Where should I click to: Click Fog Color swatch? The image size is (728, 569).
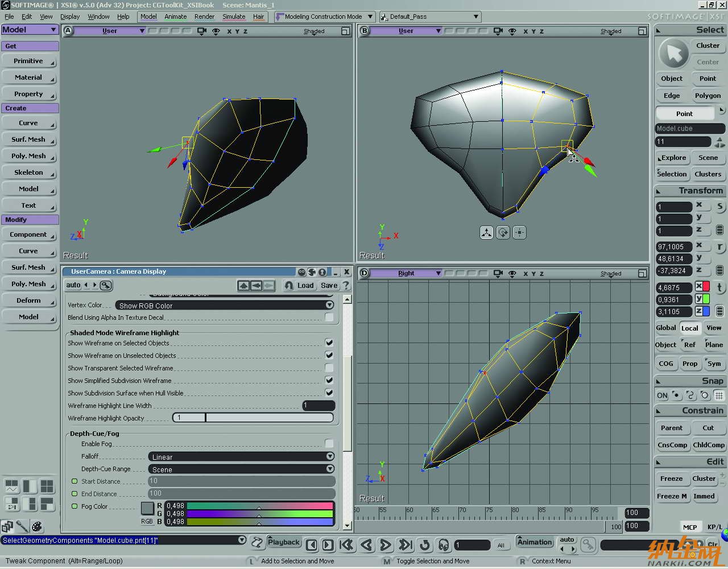pos(147,508)
